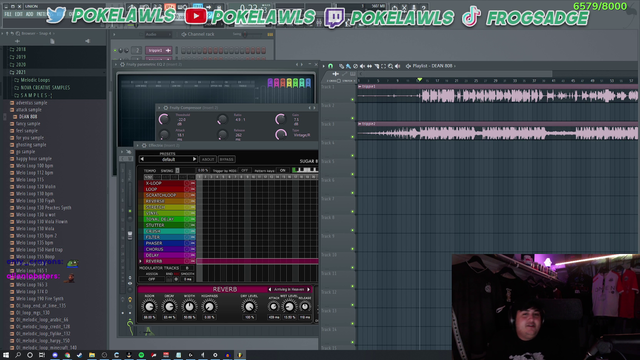Click the browser file page icon
Viewport: 640px width, 360px height.
(x=52, y=41)
